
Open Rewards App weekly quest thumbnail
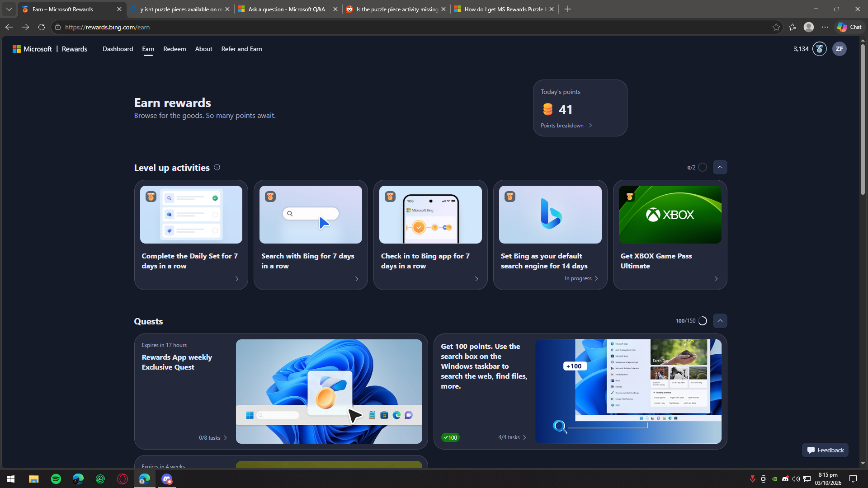(x=329, y=391)
